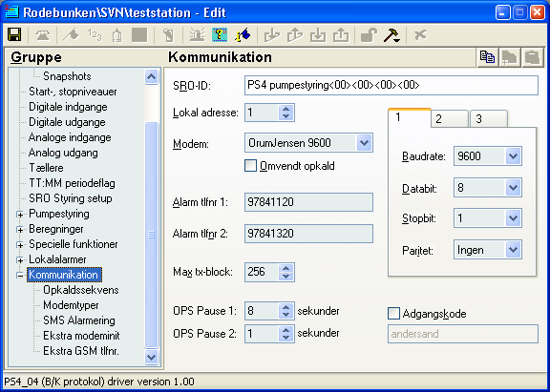Select Digitale indgange tree item

[68, 107]
